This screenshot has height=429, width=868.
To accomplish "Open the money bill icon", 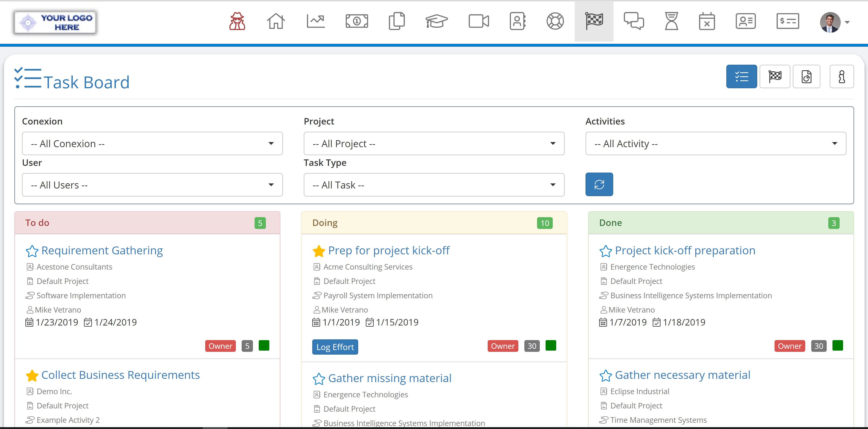I will pos(357,21).
